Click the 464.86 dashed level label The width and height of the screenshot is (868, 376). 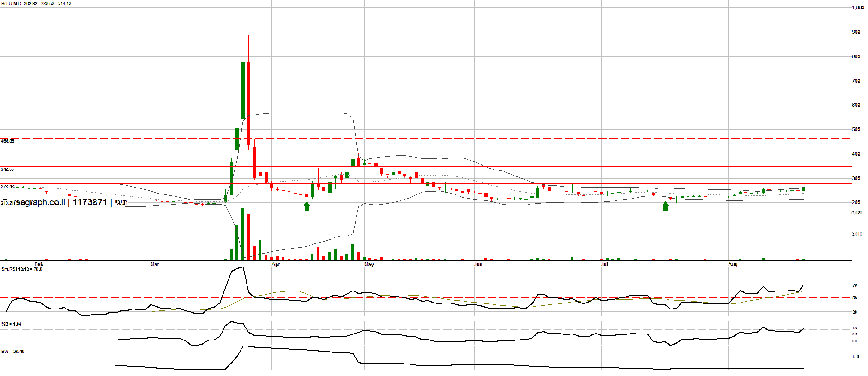click(x=8, y=141)
